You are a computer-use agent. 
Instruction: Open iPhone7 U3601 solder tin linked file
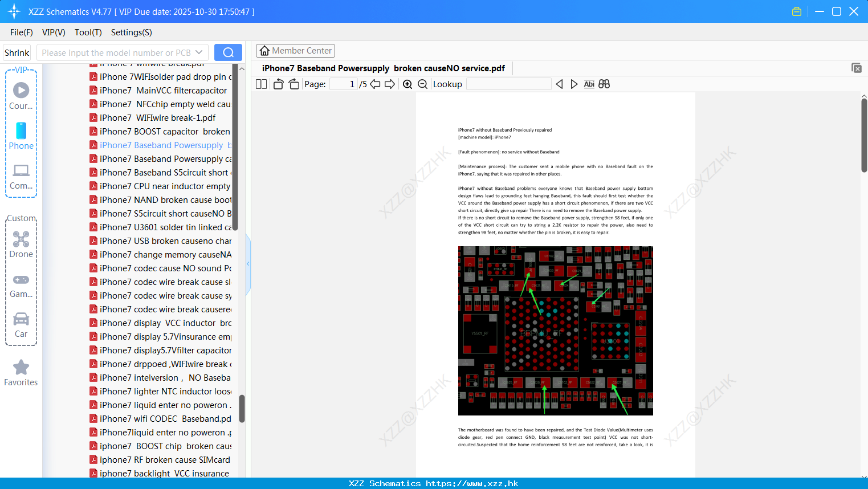(160, 227)
